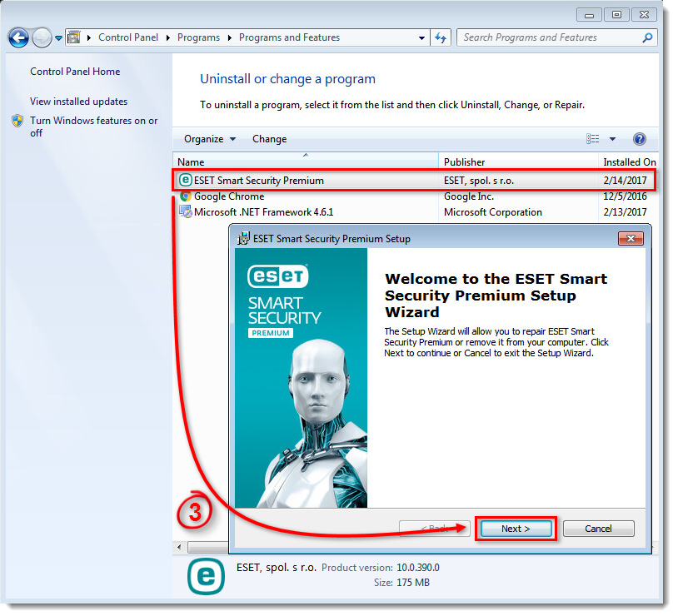
Task: Select Programs and Features breadcrumb
Action: pos(289,37)
